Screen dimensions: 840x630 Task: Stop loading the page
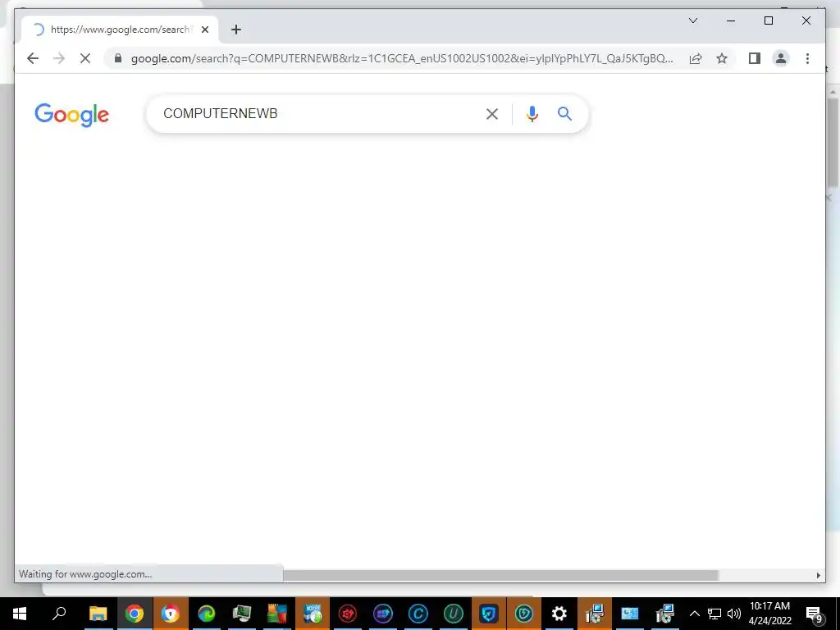click(85, 58)
